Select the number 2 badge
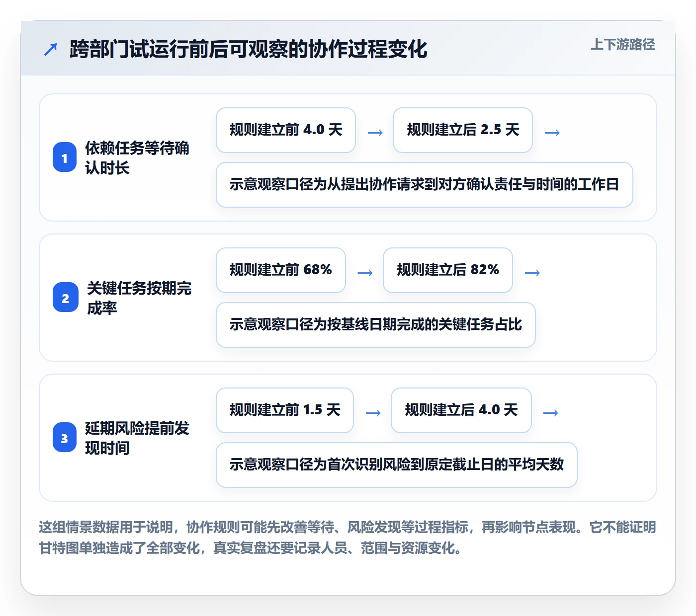Image resolution: width=696 pixels, height=616 pixels. click(66, 298)
